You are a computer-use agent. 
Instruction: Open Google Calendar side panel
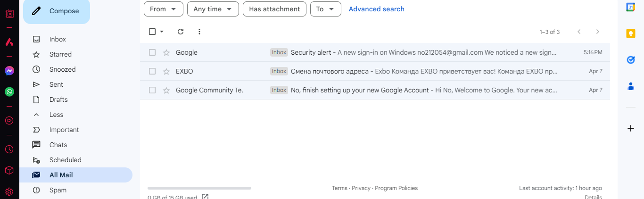[x=630, y=7]
